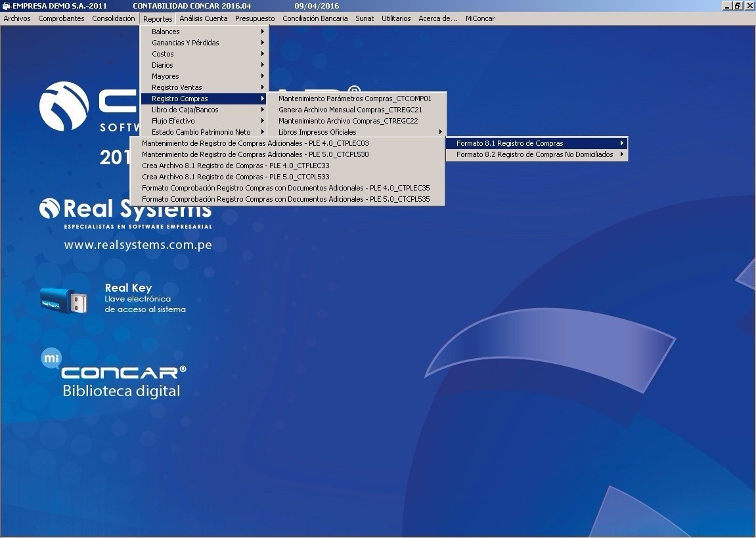Close the Concar application window
This screenshot has width=756, height=538.
coord(749,6)
